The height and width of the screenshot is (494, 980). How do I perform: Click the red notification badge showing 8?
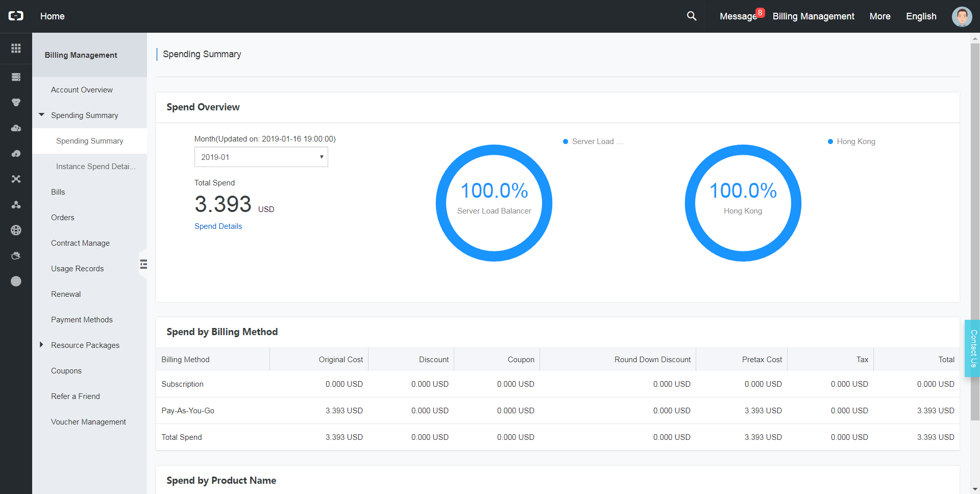pyautogui.click(x=760, y=12)
